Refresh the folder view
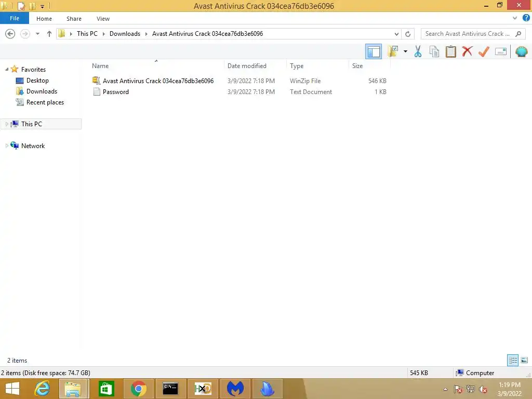 [x=408, y=34]
